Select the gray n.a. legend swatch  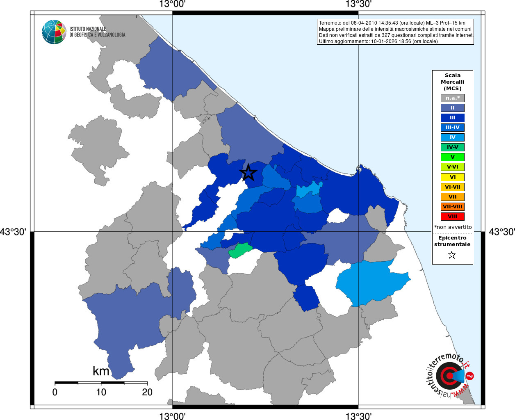(453, 98)
